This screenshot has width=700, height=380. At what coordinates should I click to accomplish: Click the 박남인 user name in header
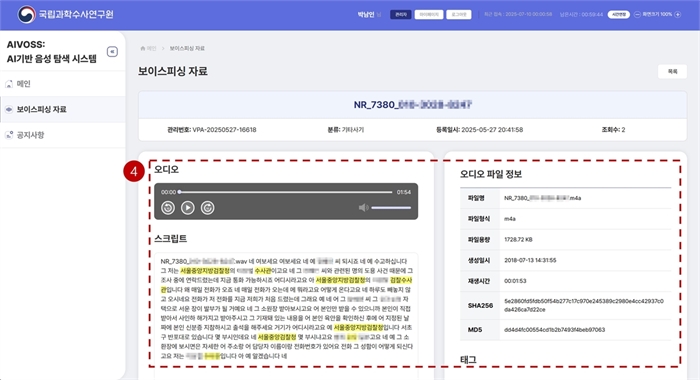tap(366, 15)
